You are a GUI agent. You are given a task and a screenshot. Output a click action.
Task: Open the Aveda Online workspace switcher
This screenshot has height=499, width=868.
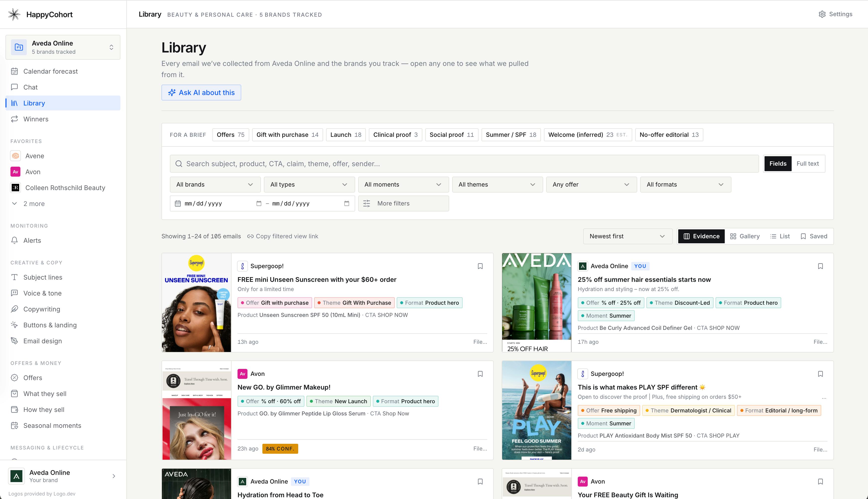coord(63,47)
